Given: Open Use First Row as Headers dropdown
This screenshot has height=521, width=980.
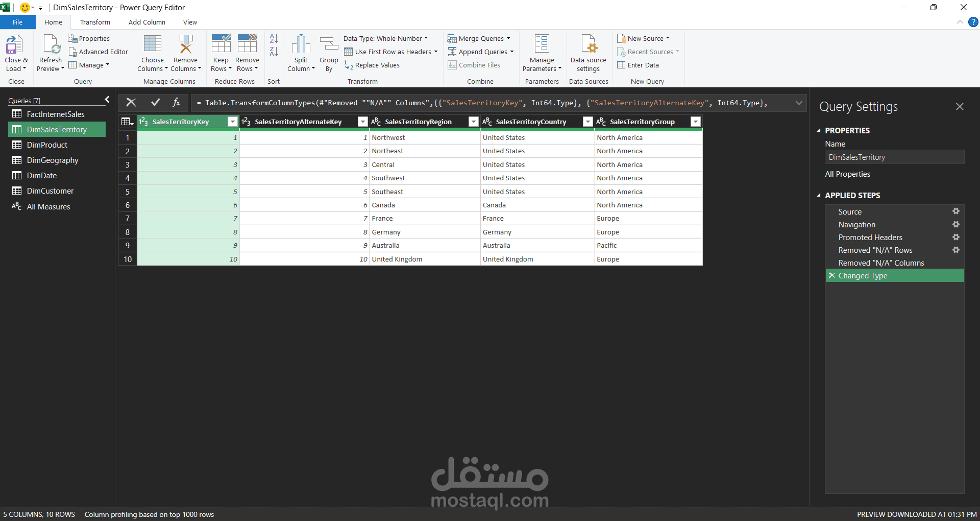Looking at the screenshot, I should (x=391, y=52).
